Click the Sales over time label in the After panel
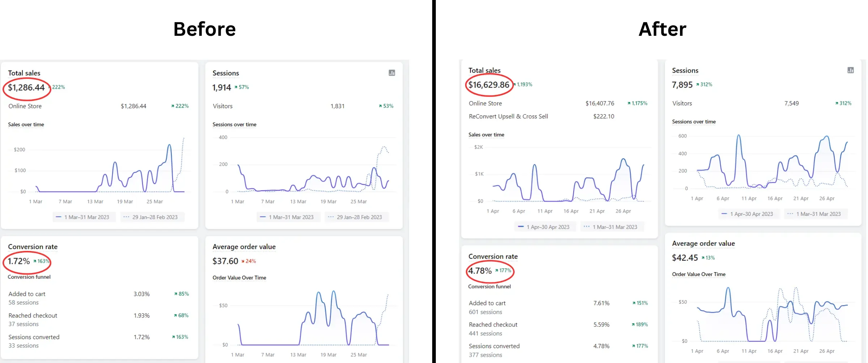868x363 pixels. coord(486,135)
